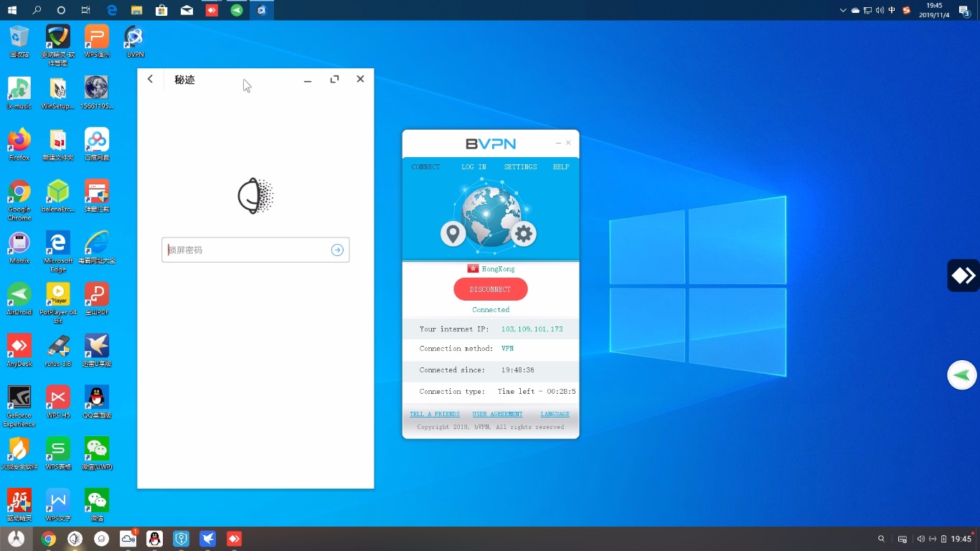Select the AirDroid desktop icon
Viewport: 980px width, 551px height.
point(19,299)
